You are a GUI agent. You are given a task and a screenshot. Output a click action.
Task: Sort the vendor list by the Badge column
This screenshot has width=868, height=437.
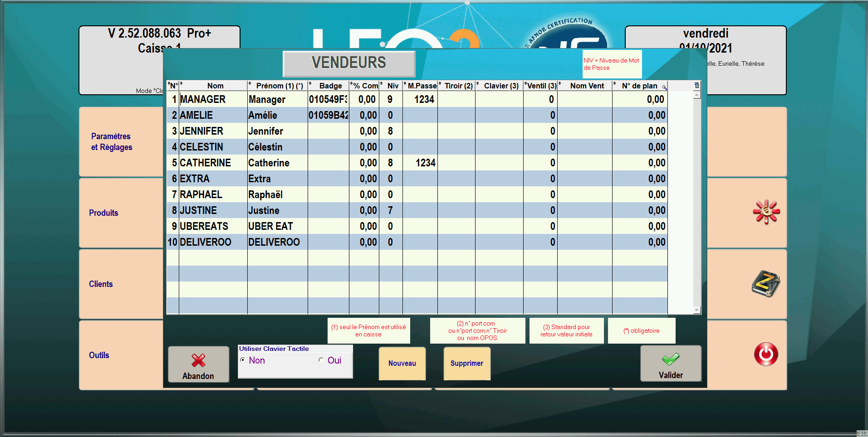[330, 86]
